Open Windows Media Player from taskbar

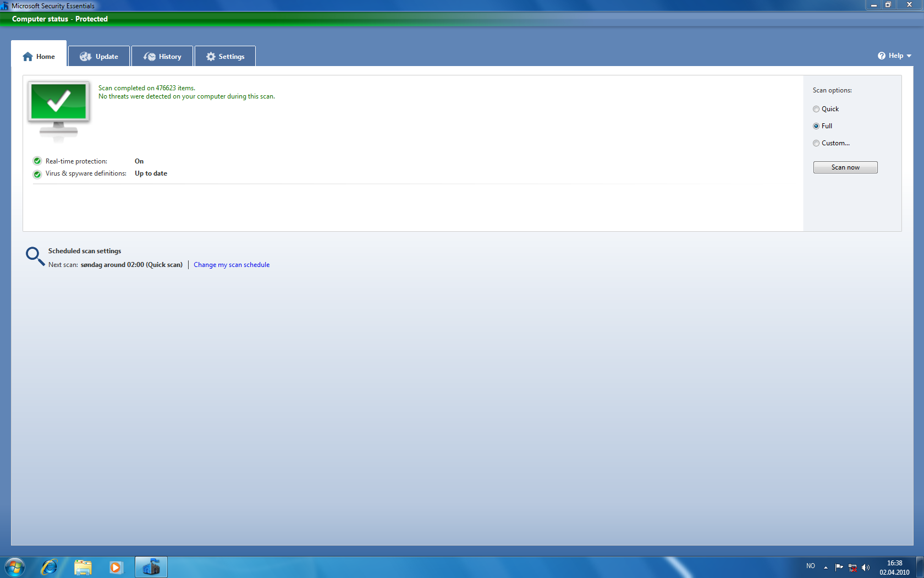116,567
